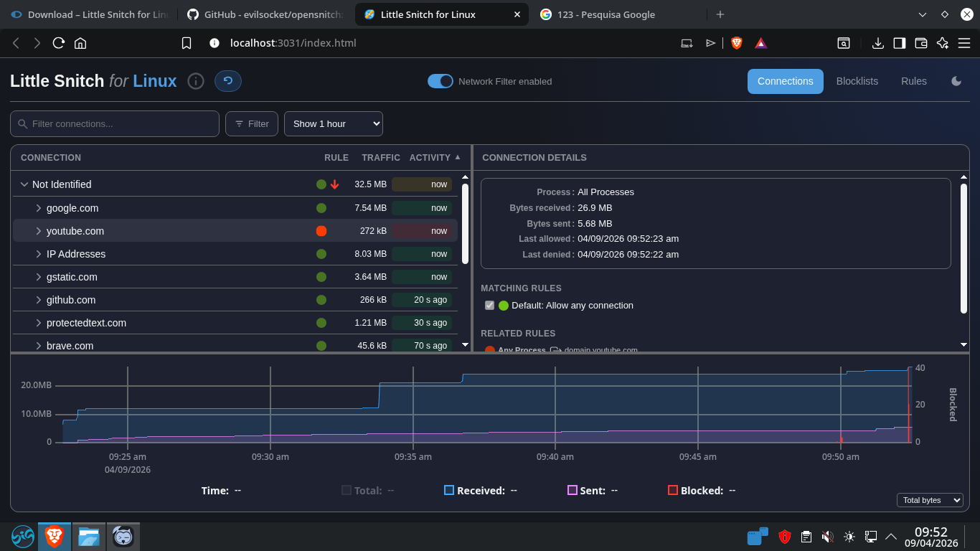Expand the google.com connection row
Screen dimensions: 980x551
coord(39,208)
